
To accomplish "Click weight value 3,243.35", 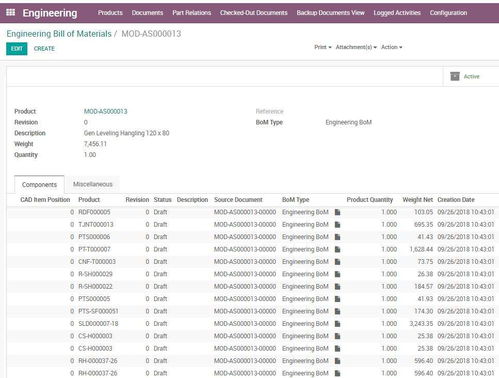I will pyautogui.click(x=421, y=324).
